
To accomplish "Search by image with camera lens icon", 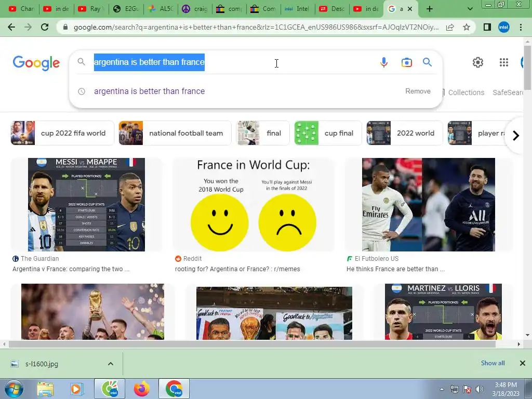I will 406,62.
